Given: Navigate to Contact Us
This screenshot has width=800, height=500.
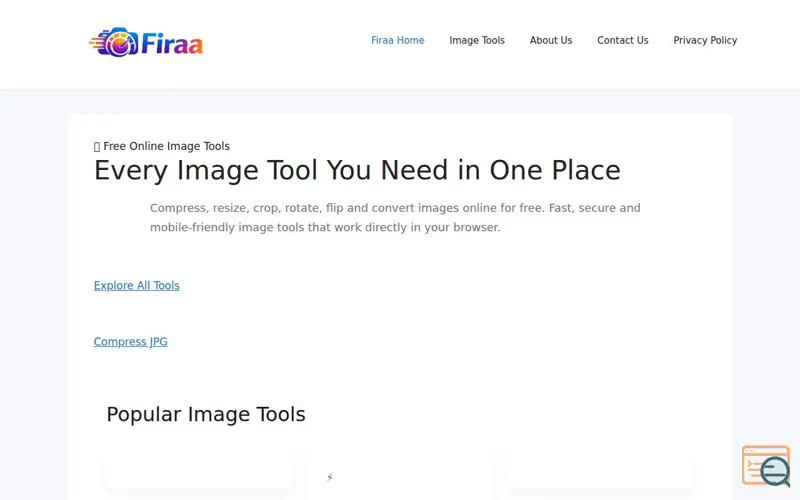Looking at the screenshot, I should 622,40.
